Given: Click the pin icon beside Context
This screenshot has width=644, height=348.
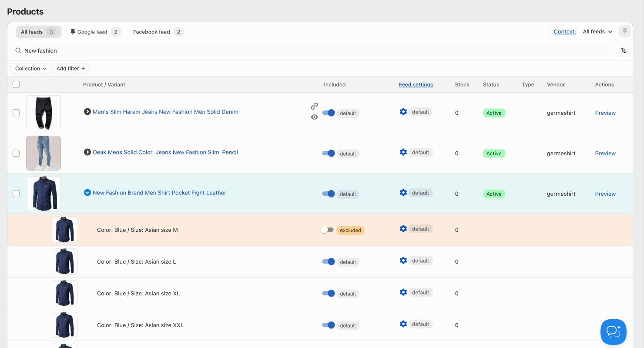Looking at the screenshot, I should [625, 31].
